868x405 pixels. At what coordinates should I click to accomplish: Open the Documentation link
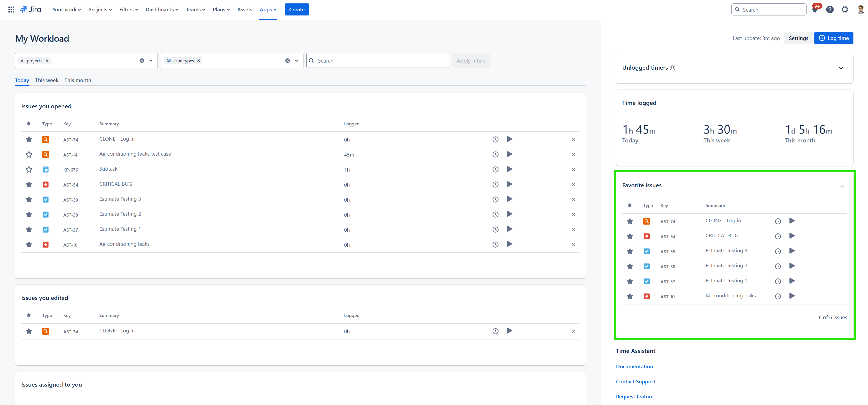pyautogui.click(x=634, y=367)
